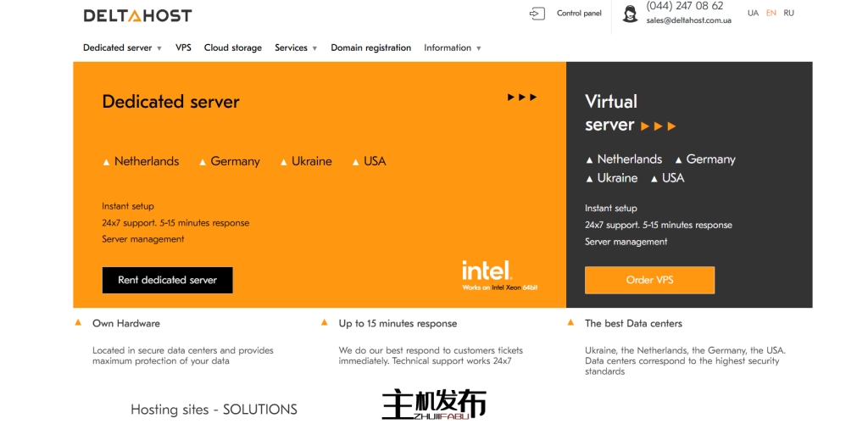The image size is (868, 435).
Task: Open the Control panel link
Action: (x=579, y=14)
